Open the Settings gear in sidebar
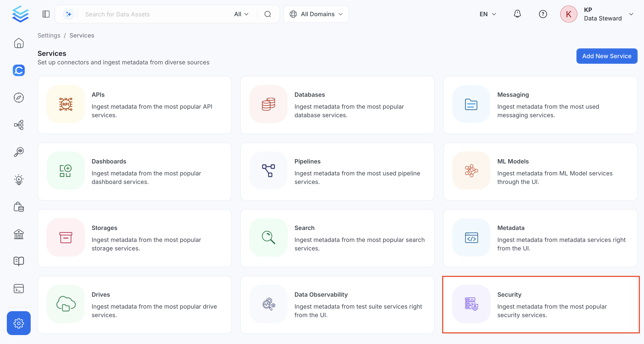Viewport: 644px width, 344px height. [x=19, y=323]
